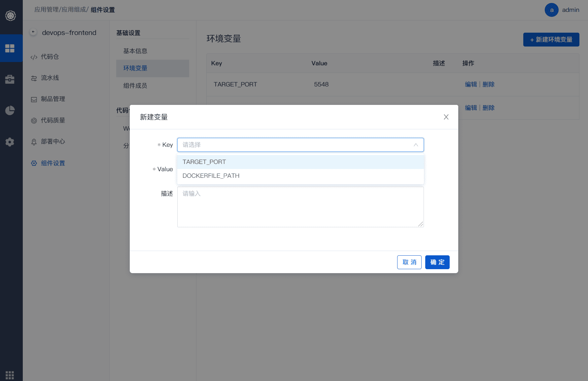
Task: Click the admin avatar circle
Action: [551, 10]
